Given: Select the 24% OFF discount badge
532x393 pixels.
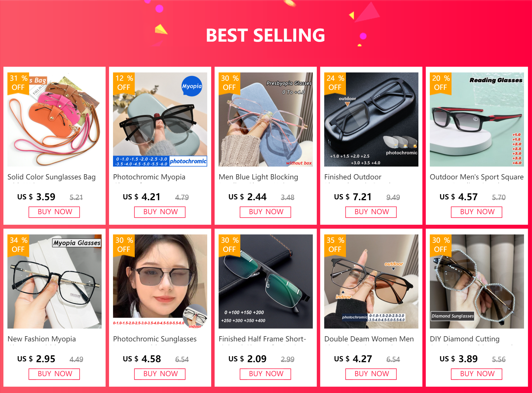Looking at the screenshot, I should tap(335, 83).
